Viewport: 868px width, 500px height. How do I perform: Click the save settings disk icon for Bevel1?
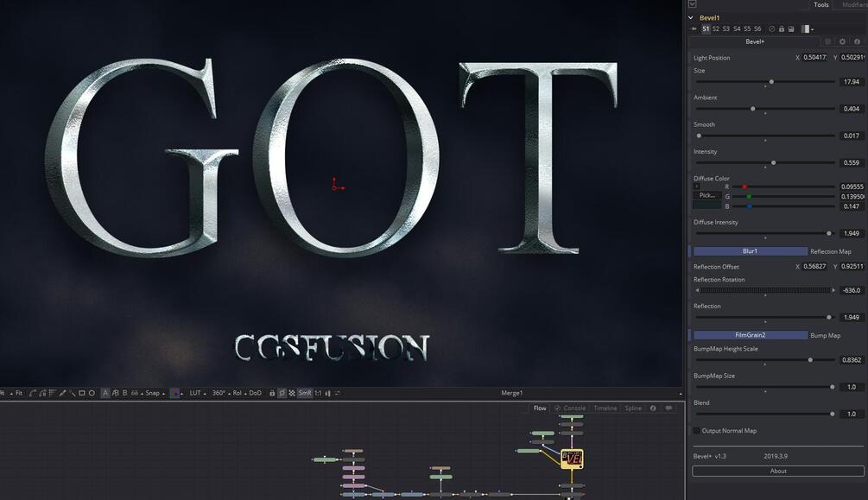pyautogui.click(x=791, y=28)
